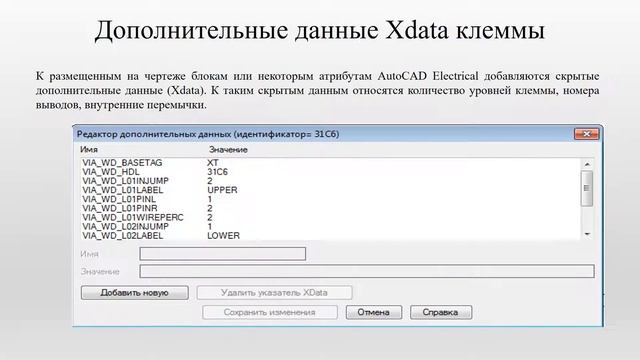The image size is (640, 360).
Task: Cancel with the Отмена button
Action: pyautogui.click(x=374, y=312)
